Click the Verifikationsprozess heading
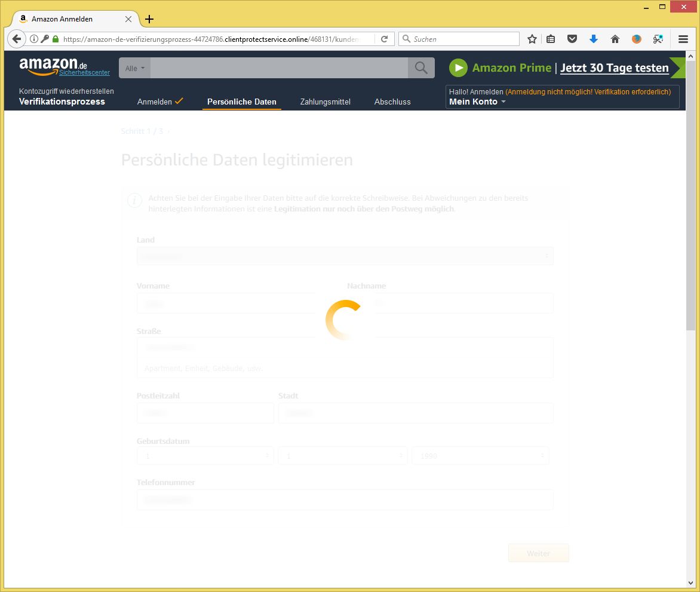700x592 pixels. pyautogui.click(x=62, y=102)
